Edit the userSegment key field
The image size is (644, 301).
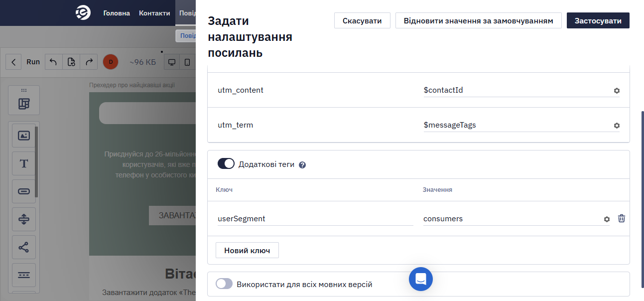(315, 219)
